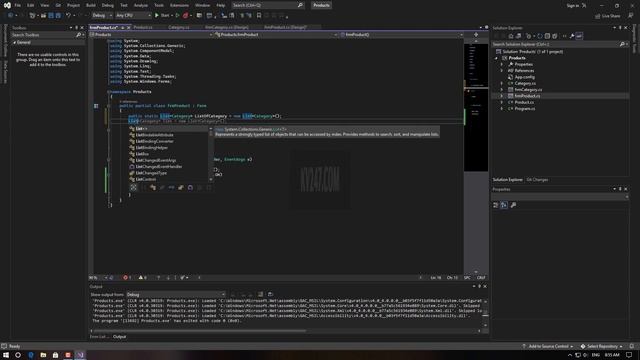Click the Solution Explorer home icon
Screen dimensions: 640x360
click(511, 36)
